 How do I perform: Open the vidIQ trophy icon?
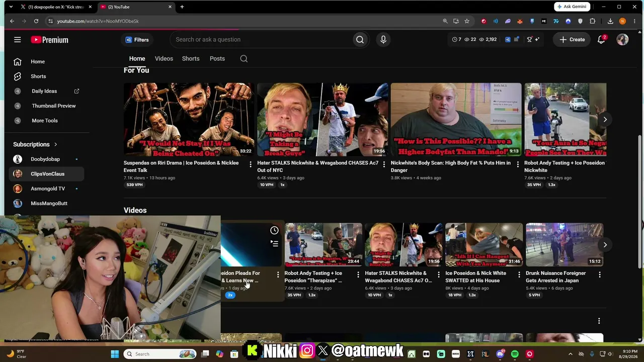pos(529,40)
